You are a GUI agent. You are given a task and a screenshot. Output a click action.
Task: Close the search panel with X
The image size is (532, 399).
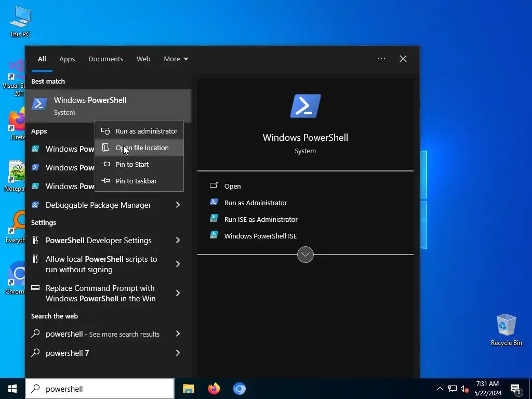click(403, 59)
